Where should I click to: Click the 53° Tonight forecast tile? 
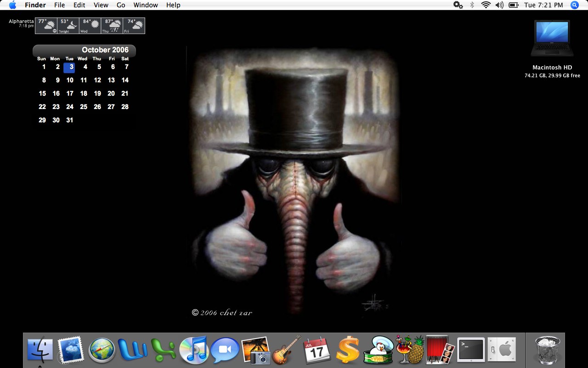[68, 26]
